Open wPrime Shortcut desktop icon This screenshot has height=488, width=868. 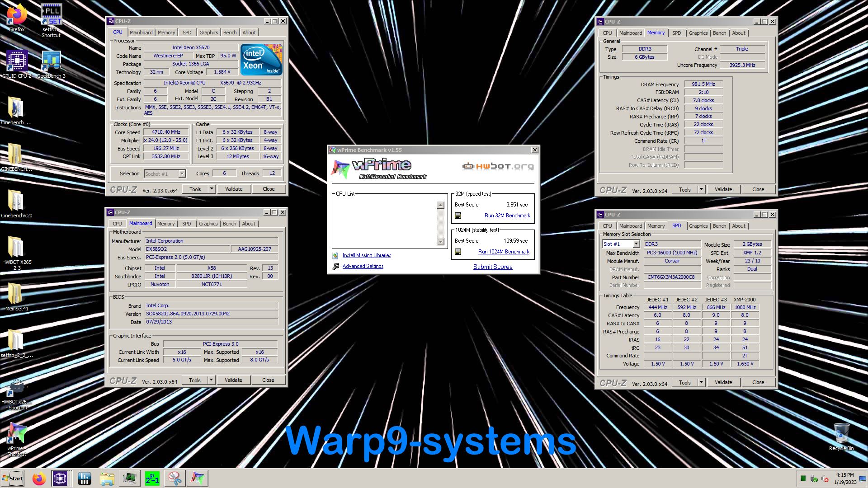click(x=17, y=440)
